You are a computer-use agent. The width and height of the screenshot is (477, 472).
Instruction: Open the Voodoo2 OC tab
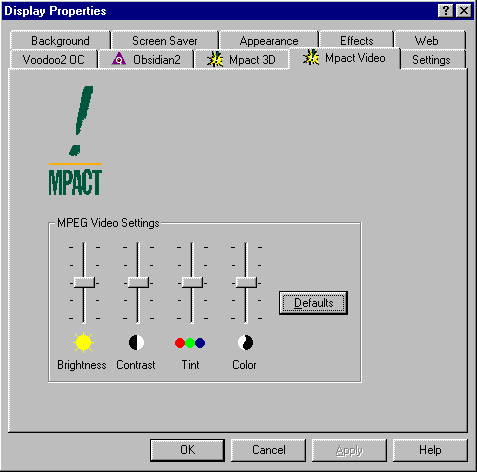[53, 60]
